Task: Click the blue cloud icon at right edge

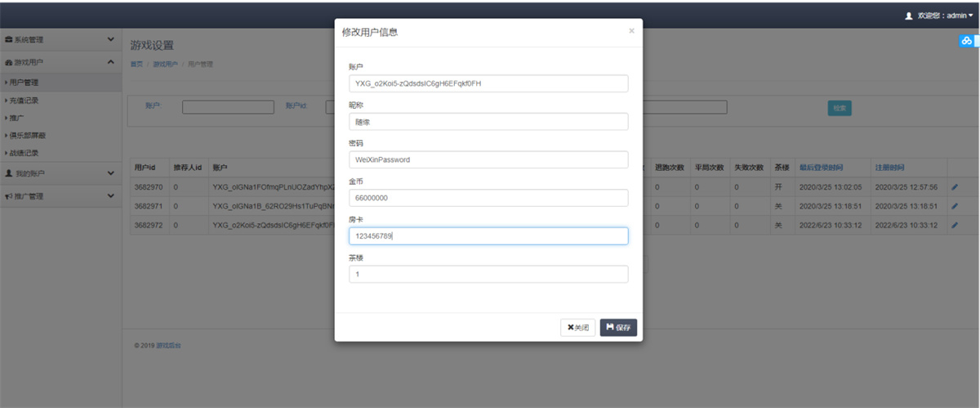Action: point(966,41)
